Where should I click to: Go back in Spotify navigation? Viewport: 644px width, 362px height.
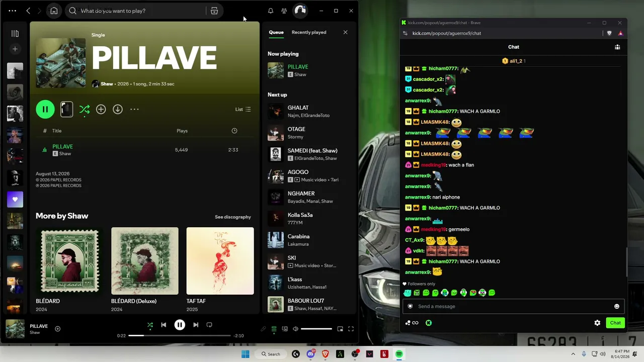(x=28, y=11)
